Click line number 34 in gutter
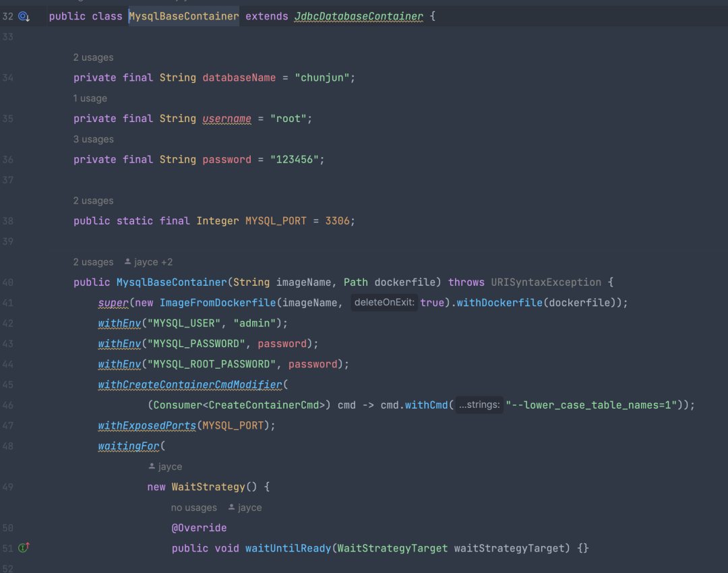Screen dimensions: 728x573 point(8,78)
